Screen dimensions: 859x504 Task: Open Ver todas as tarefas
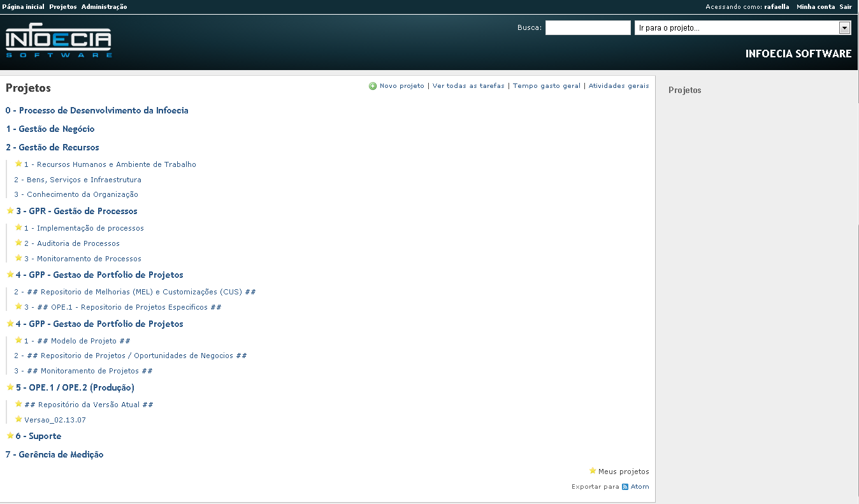tap(468, 86)
